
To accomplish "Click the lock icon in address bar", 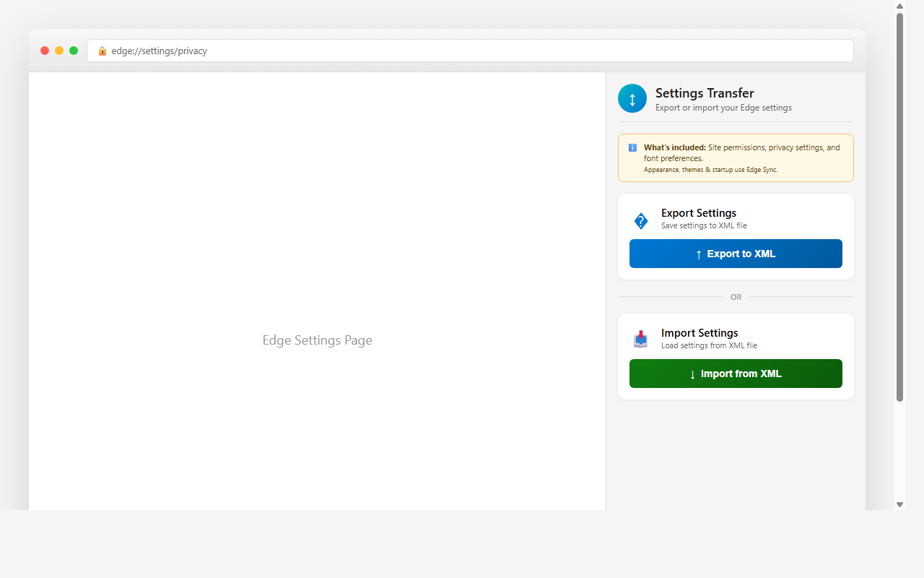I will click(x=103, y=51).
